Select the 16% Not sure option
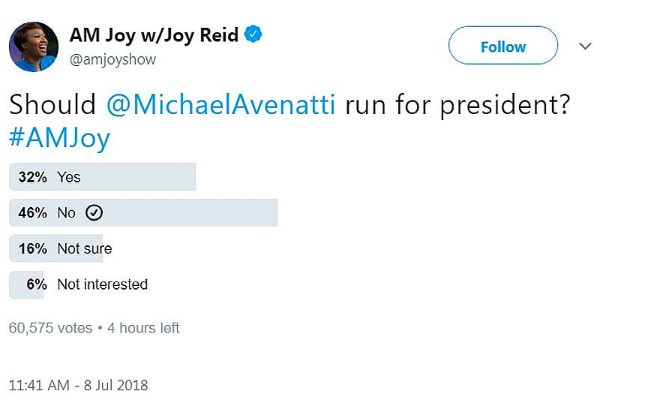This screenshot has width=654, height=403. 61,249
